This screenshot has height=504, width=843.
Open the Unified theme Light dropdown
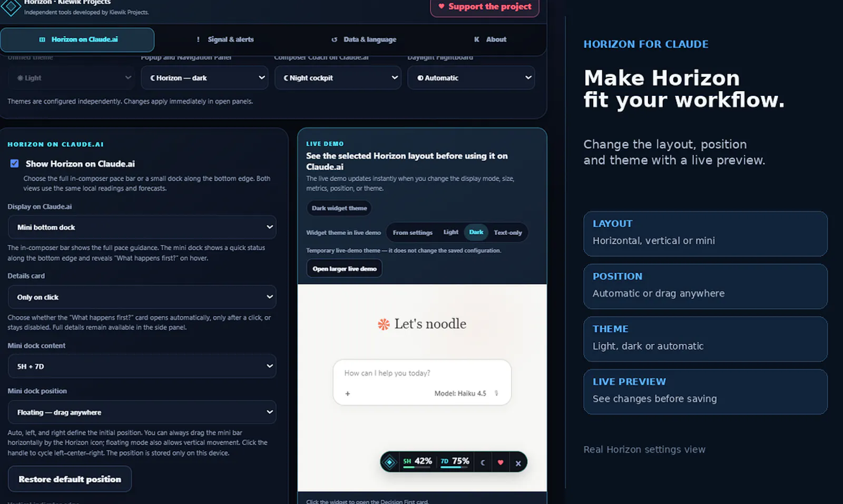click(x=71, y=77)
